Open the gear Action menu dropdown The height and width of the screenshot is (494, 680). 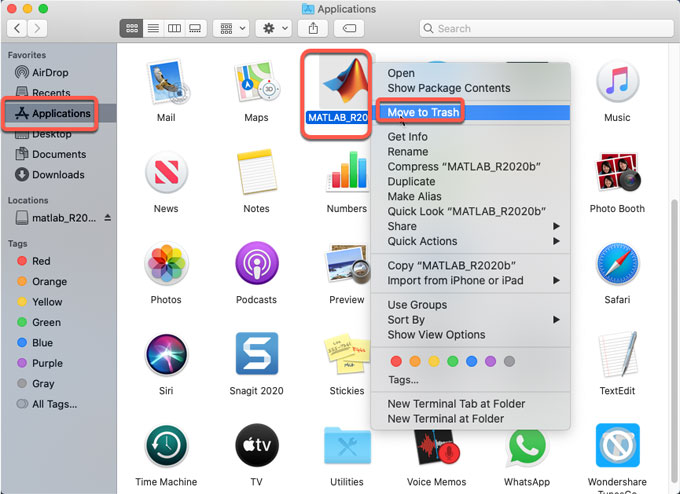point(273,29)
